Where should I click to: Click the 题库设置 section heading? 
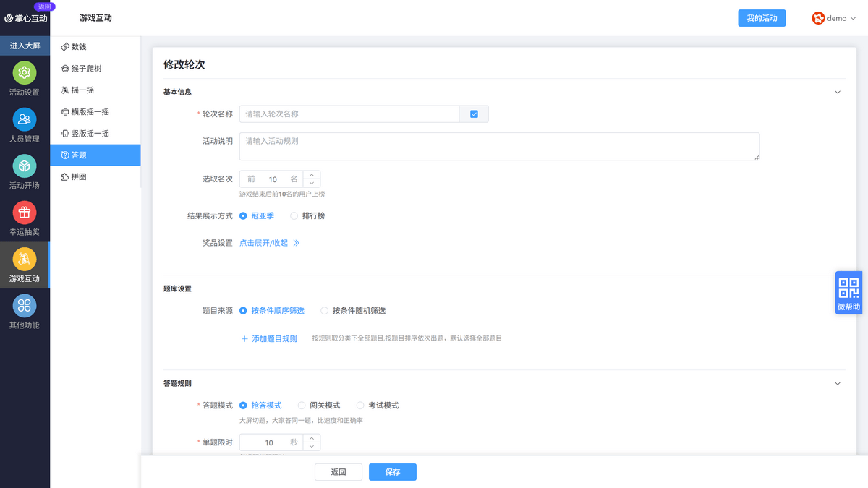coord(177,288)
